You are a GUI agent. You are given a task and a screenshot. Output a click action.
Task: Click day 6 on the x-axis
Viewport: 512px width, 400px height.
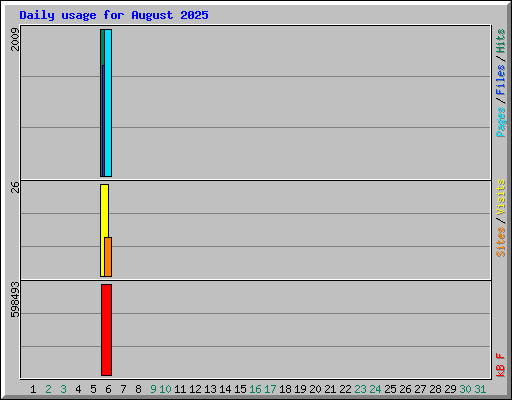pyautogui.click(x=108, y=389)
